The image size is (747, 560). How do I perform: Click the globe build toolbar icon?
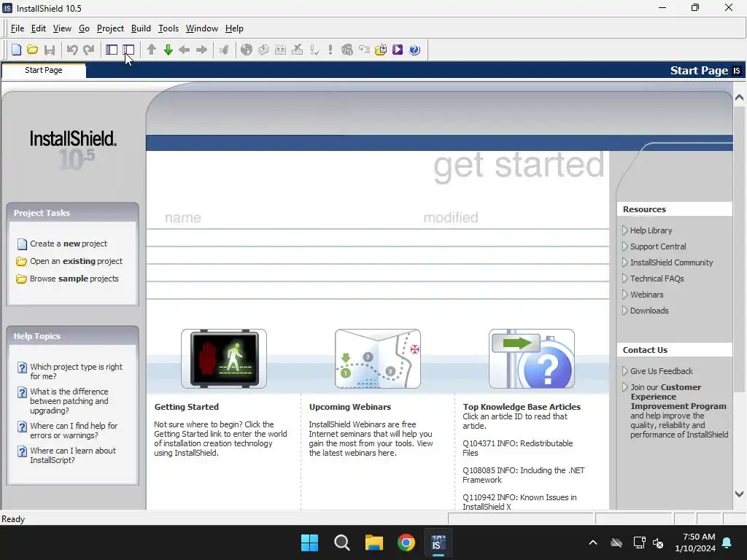click(x=247, y=50)
